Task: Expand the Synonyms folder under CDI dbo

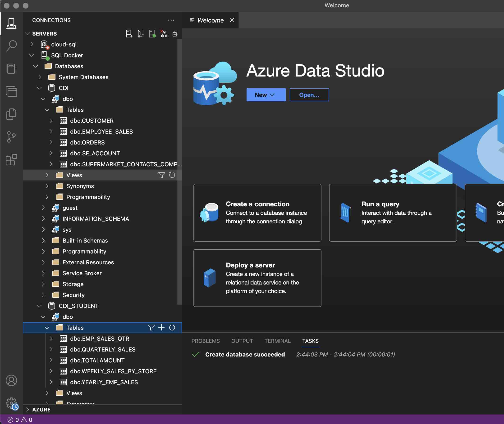Action: click(x=47, y=186)
